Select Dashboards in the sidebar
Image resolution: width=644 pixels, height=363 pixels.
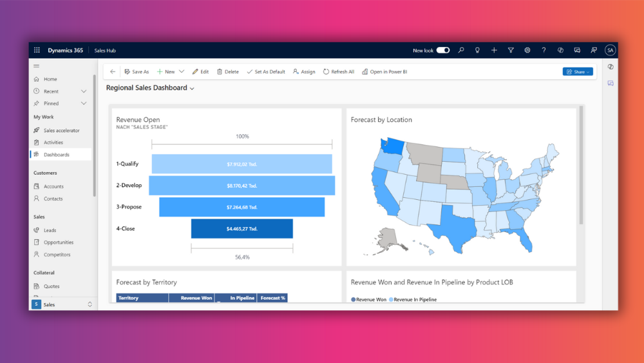coord(62,155)
